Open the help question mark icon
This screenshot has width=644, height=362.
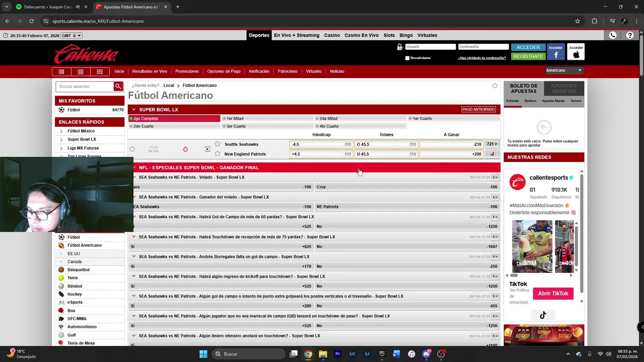629,35
